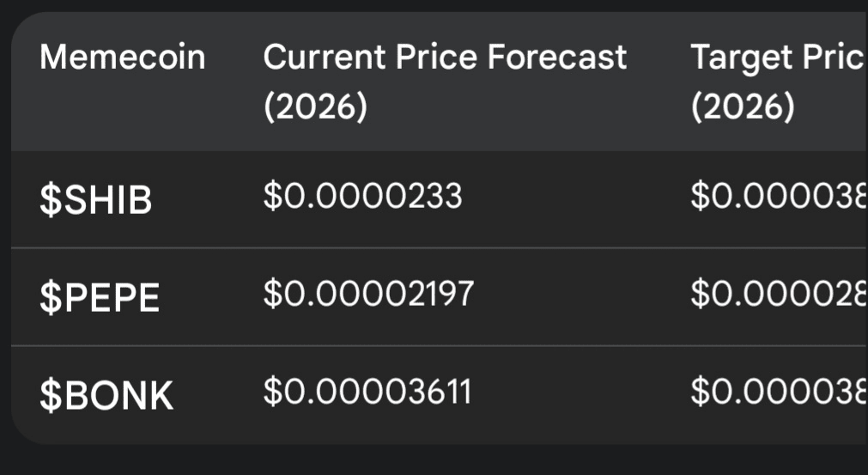This screenshot has width=868, height=475.
Task: Select the $BONK memecoin cell
Action: tap(106, 396)
